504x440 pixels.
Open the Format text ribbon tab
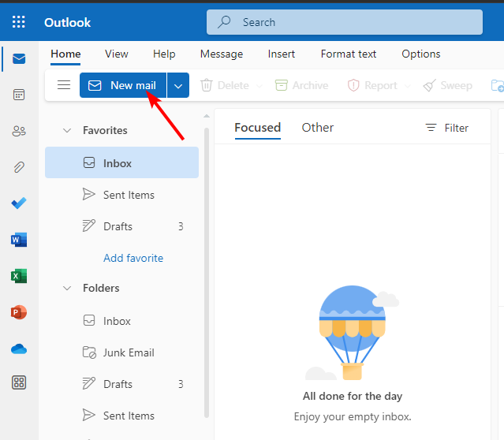pyautogui.click(x=349, y=54)
